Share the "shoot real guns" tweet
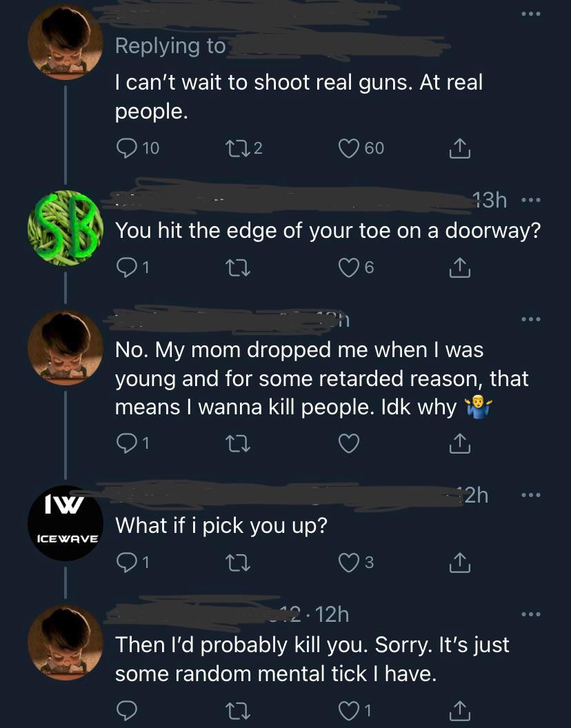571x728 pixels. coord(459,148)
